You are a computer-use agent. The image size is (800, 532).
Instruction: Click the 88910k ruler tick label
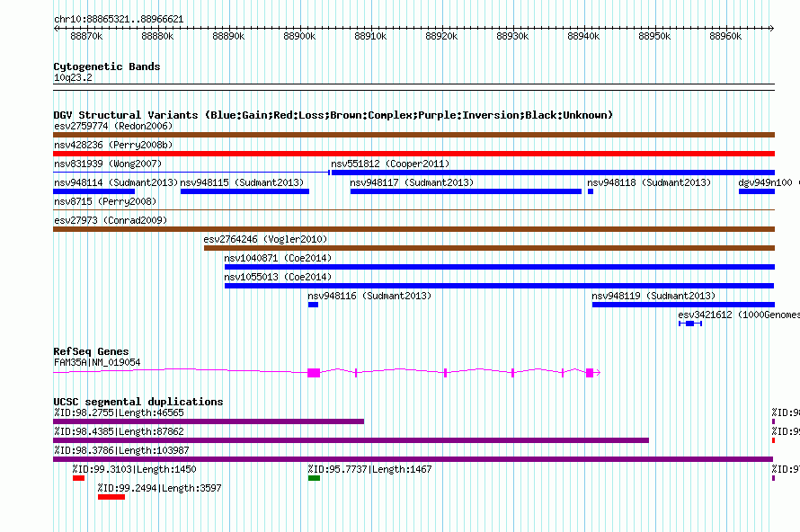click(370, 36)
